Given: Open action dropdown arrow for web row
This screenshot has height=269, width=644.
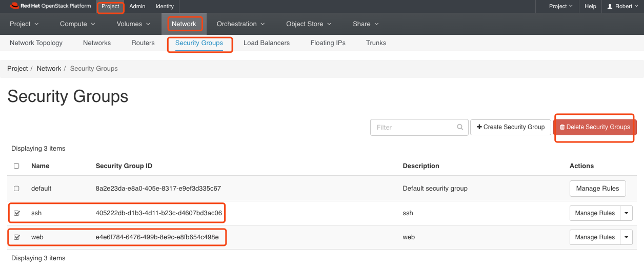Looking at the screenshot, I should 626,237.
